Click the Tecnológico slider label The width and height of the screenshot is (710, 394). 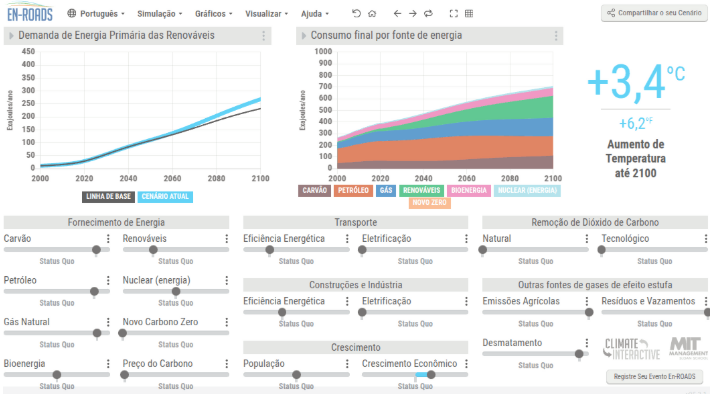625,239
